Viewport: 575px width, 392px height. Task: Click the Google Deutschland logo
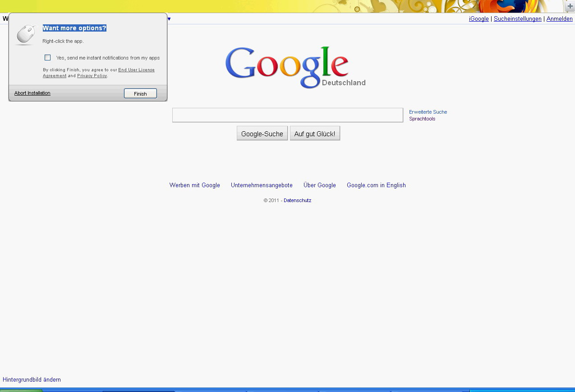(295, 67)
